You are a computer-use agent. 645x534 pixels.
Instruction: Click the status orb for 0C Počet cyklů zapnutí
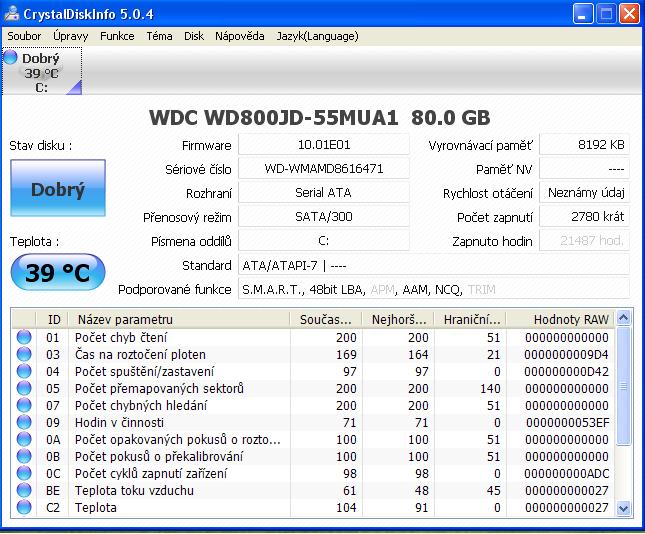(x=24, y=473)
